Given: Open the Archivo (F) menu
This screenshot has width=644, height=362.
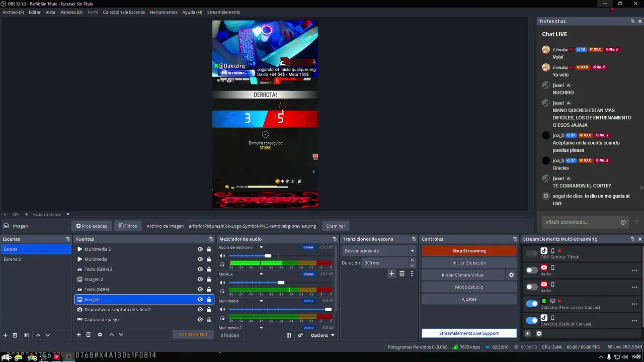Looking at the screenshot, I should coord(13,12).
